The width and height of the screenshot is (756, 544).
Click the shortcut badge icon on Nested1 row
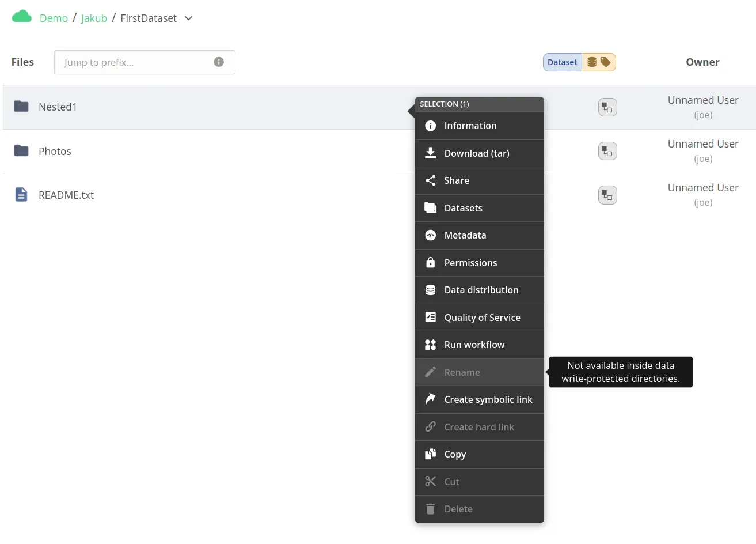coord(607,107)
